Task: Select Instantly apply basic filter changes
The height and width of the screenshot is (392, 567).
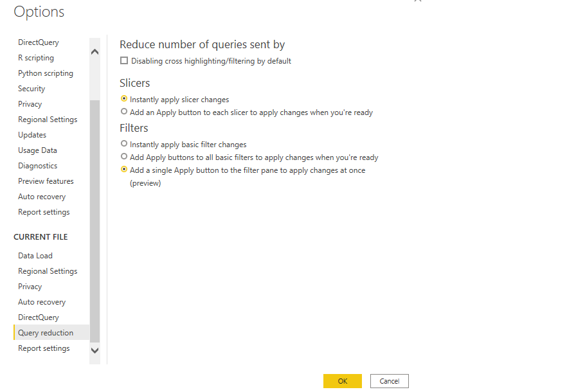Action: tap(124, 144)
